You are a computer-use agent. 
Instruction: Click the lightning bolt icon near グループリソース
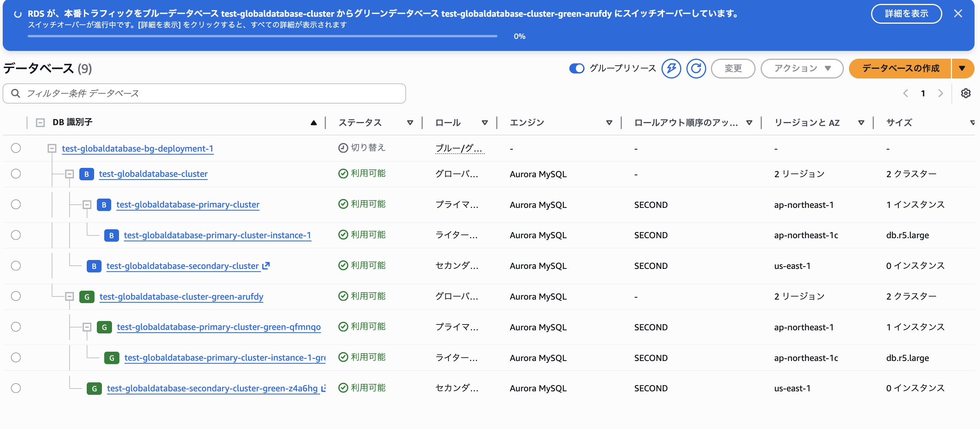click(672, 69)
